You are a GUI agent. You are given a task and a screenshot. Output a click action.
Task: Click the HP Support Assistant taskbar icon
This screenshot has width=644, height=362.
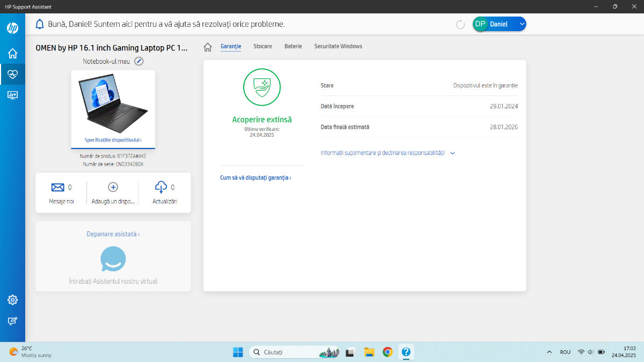click(406, 352)
